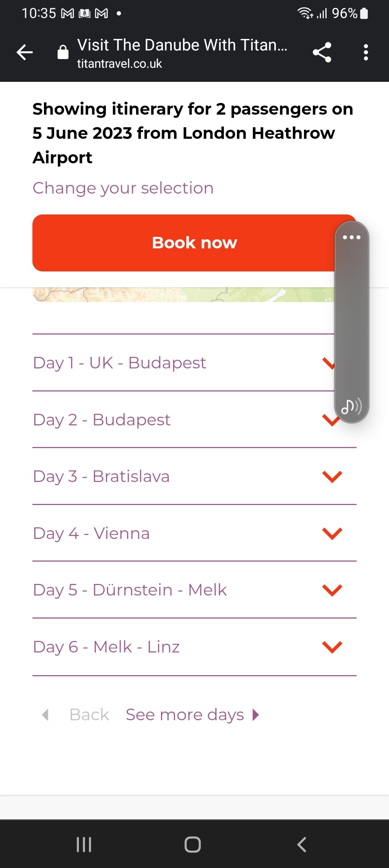Tap the padlock site security icon

click(63, 52)
